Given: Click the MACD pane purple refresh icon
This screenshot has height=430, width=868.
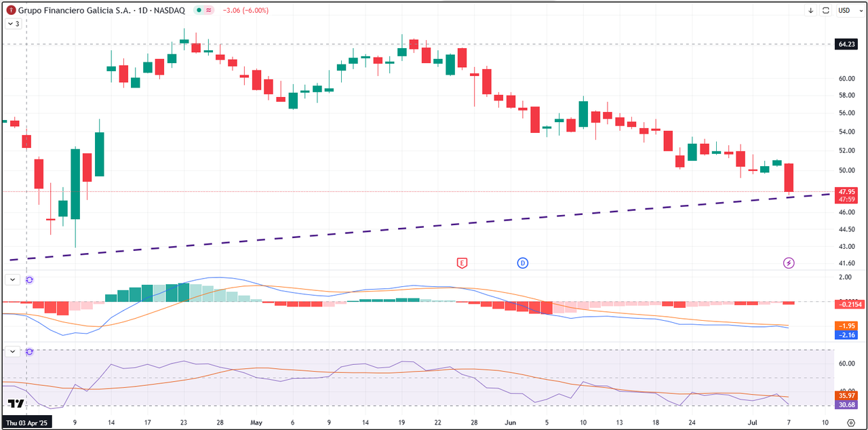Looking at the screenshot, I should tap(29, 279).
